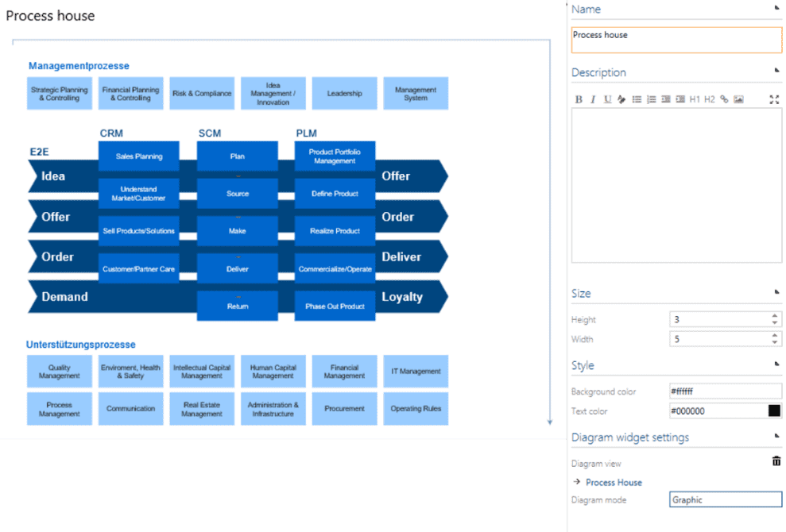Insert an image with the picture icon
The width and height of the screenshot is (786, 532).
(x=738, y=99)
